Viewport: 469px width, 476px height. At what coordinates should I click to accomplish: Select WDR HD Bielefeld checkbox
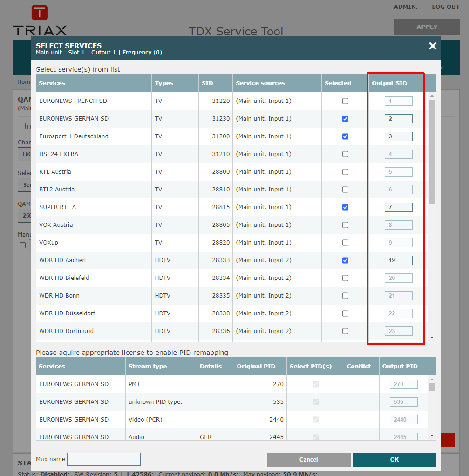coord(345,278)
